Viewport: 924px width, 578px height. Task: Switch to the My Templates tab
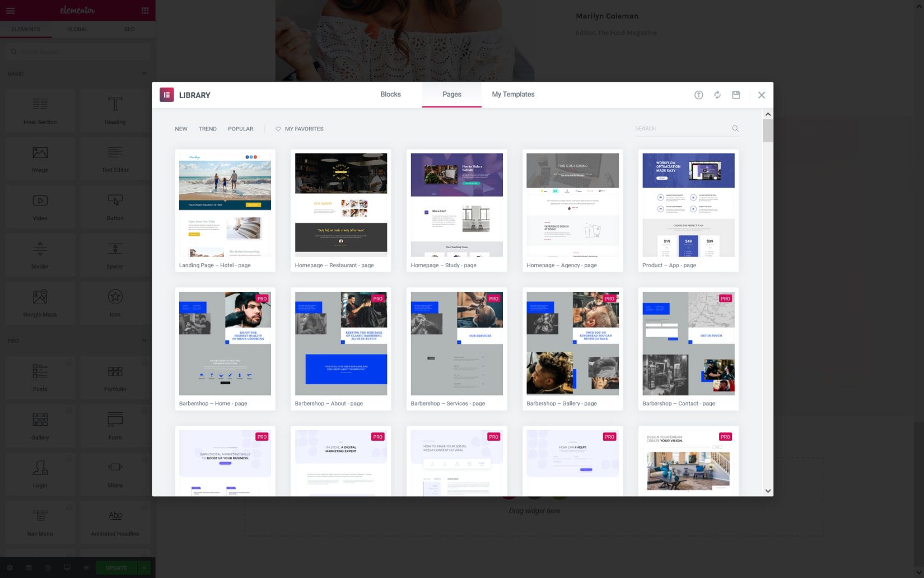[513, 95]
